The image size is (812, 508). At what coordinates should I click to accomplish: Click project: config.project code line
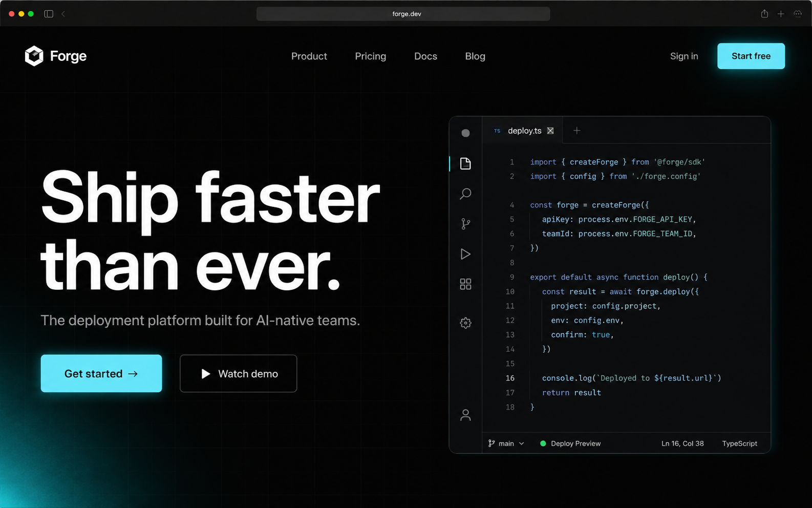tap(606, 306)
